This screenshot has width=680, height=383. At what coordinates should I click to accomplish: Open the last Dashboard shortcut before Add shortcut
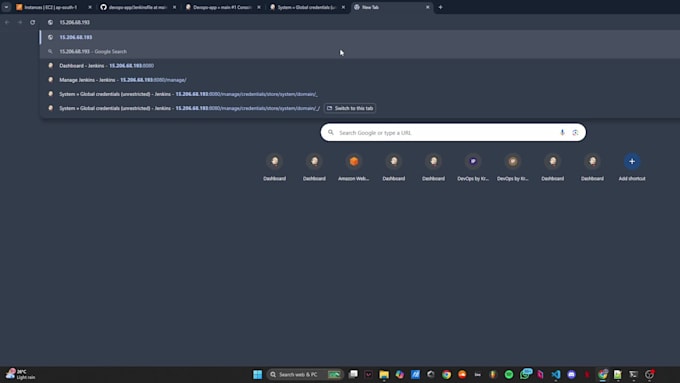point(592,167)
